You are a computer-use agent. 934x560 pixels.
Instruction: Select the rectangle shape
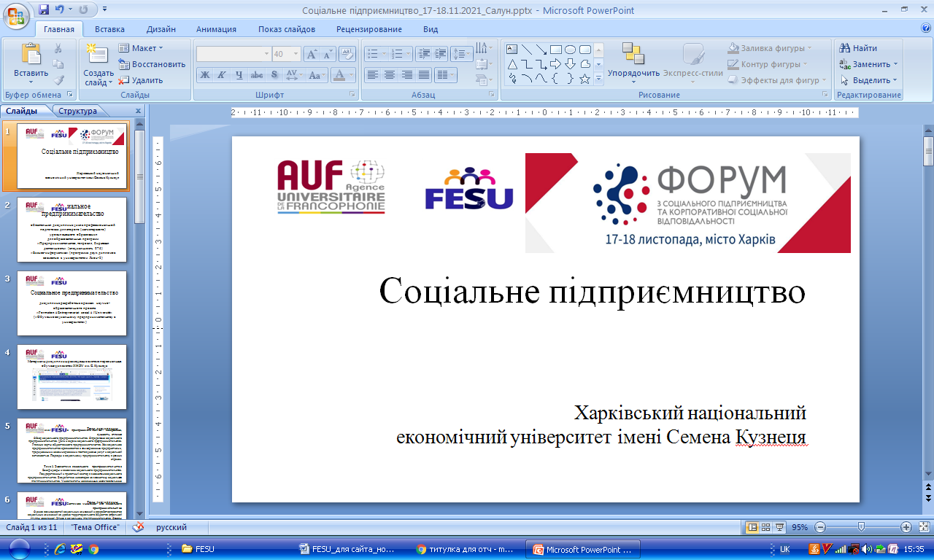coord(556,50)
